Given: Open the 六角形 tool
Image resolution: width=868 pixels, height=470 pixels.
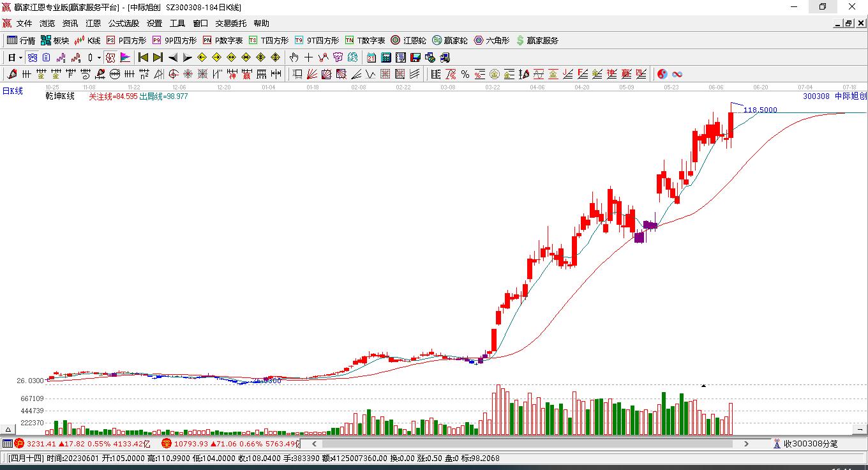Looking at the screenshot, I should [x=491, y=40].
